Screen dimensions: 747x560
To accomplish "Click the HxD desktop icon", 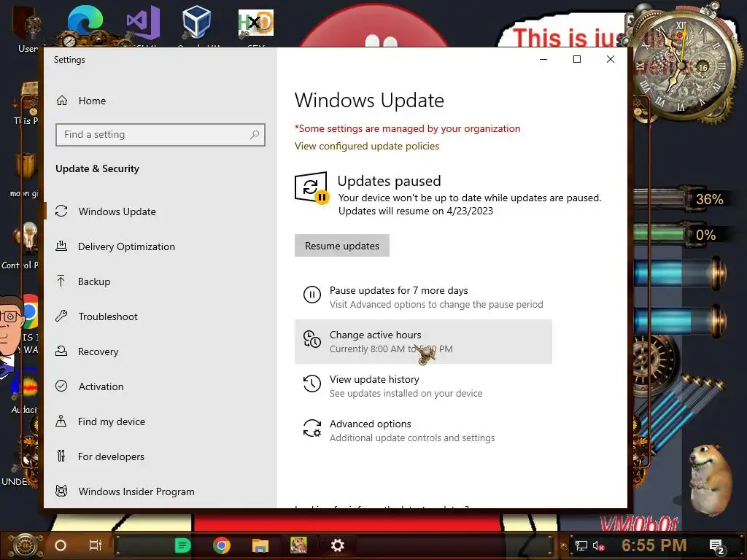I will point(256,24).
